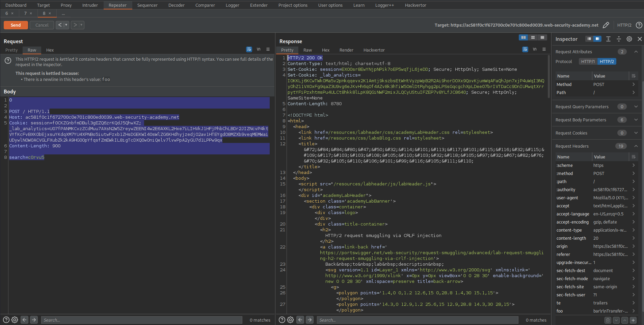Expand the foo header row details

(634, 311)
